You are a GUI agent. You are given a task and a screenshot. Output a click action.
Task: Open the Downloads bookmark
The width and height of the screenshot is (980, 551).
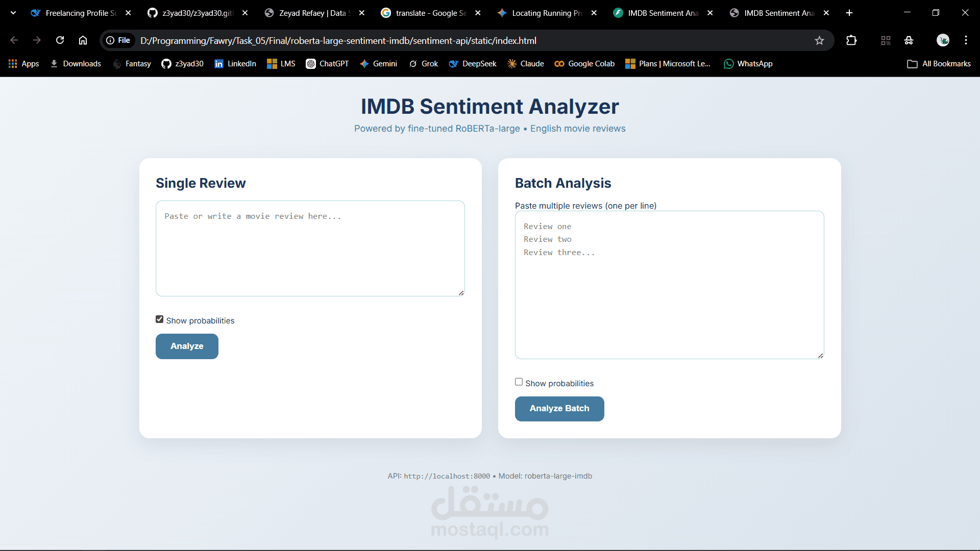pos(76,64)
